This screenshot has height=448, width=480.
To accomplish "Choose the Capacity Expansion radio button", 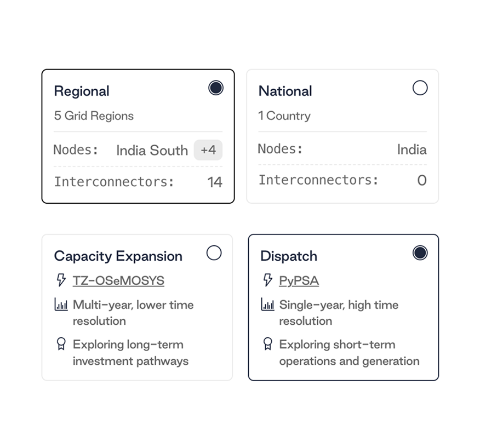I will pos(214,253).
